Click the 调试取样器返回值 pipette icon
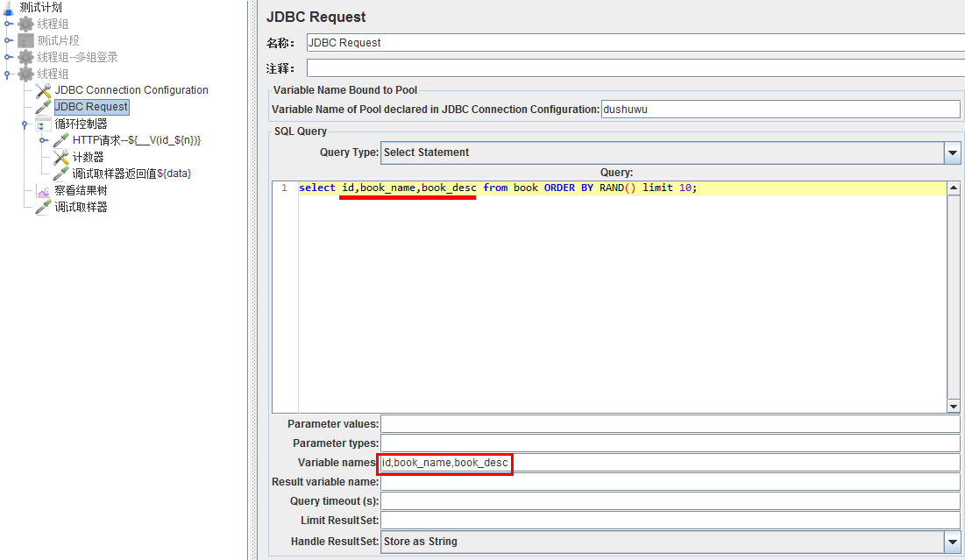Viewport: 965px width, 560px height. [61, 174]
